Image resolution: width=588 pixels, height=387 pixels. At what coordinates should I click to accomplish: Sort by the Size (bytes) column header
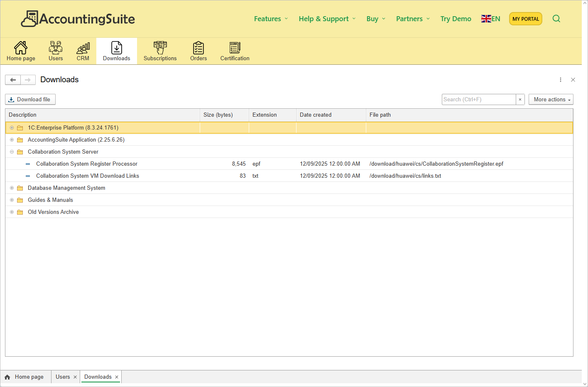pos(224,115)
